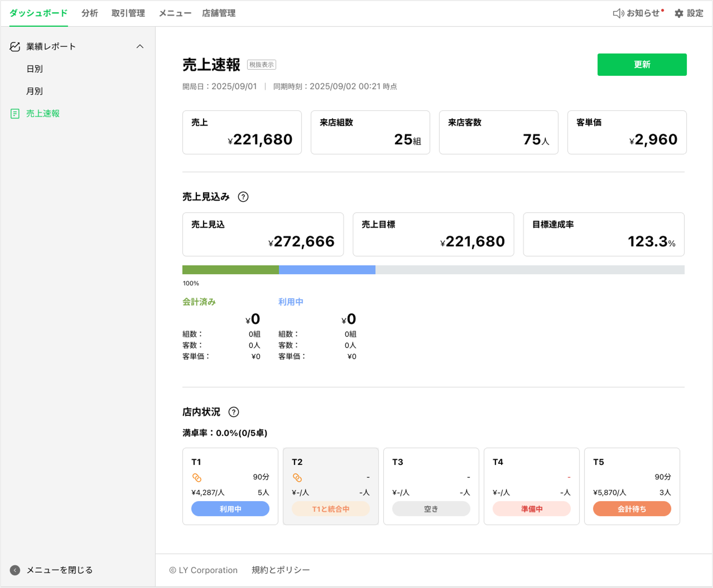This screenshot has width=713, height=588.
Task: Click the 利用中 status on T1
Action: (231, 509)
